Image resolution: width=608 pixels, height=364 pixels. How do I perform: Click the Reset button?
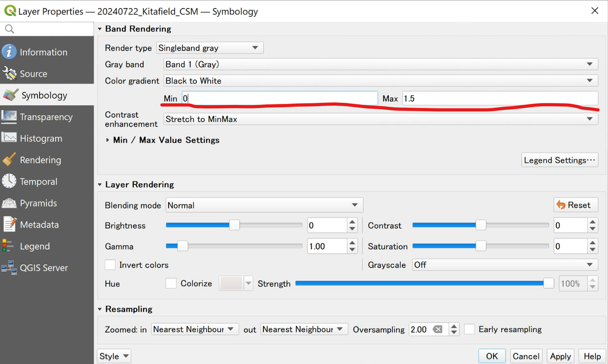point(576,205)
